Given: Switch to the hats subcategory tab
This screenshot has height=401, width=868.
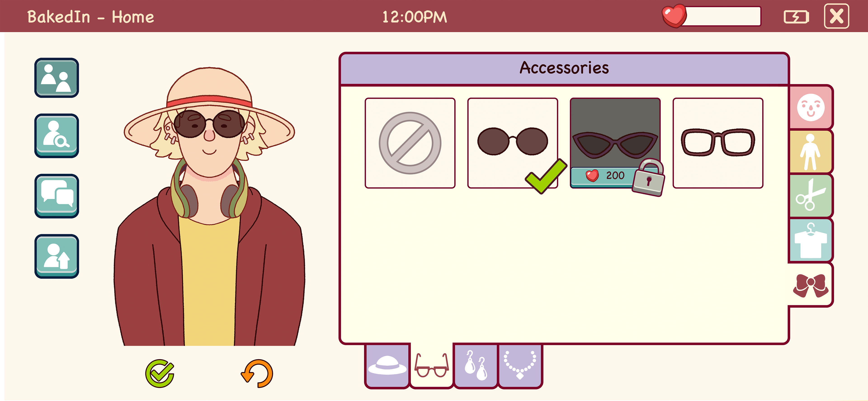Looking at the screenshot, I should 387,366.
